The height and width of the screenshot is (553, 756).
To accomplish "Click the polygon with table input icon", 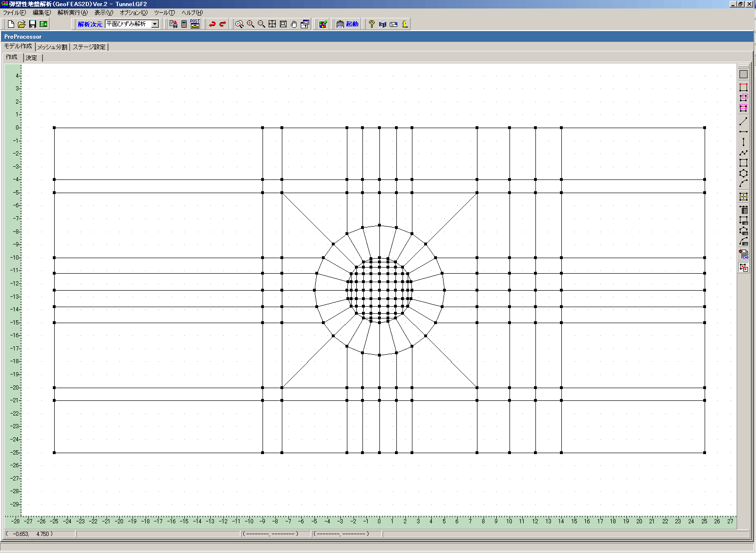I will coord(743,231).
